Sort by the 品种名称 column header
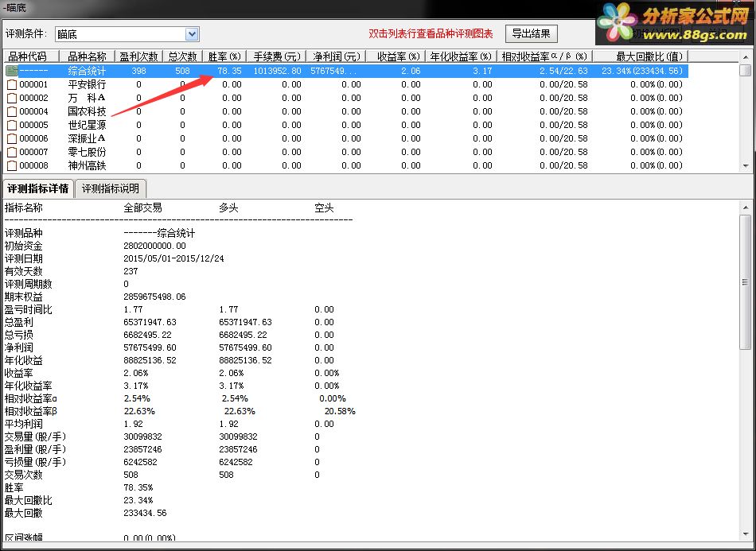The width and height of the screenshot is (756, 551). pos(87,56)
